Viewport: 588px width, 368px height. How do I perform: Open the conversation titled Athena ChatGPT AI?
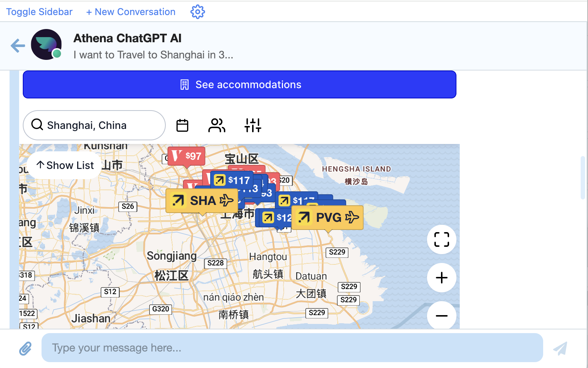pos(127,38)
